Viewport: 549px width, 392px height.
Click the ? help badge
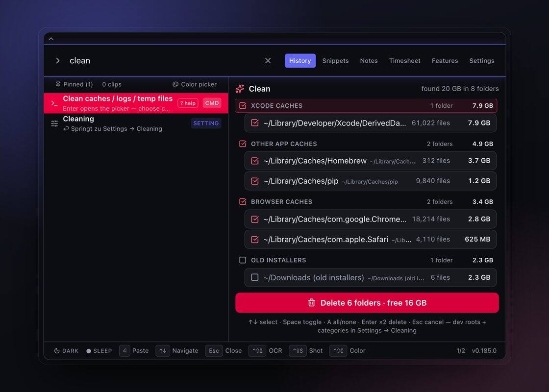188,103
